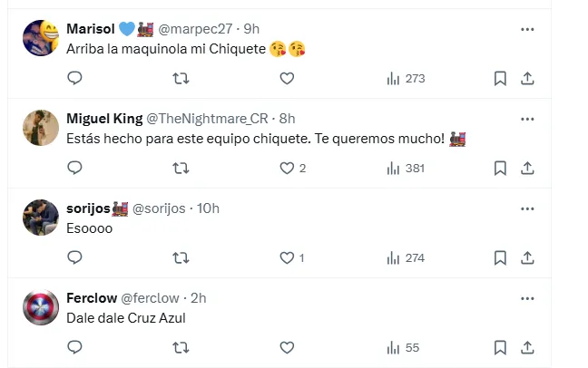588x368 pixels.
Task: Bookmark sorijos's tweet
Action: (x=499, y=258)
